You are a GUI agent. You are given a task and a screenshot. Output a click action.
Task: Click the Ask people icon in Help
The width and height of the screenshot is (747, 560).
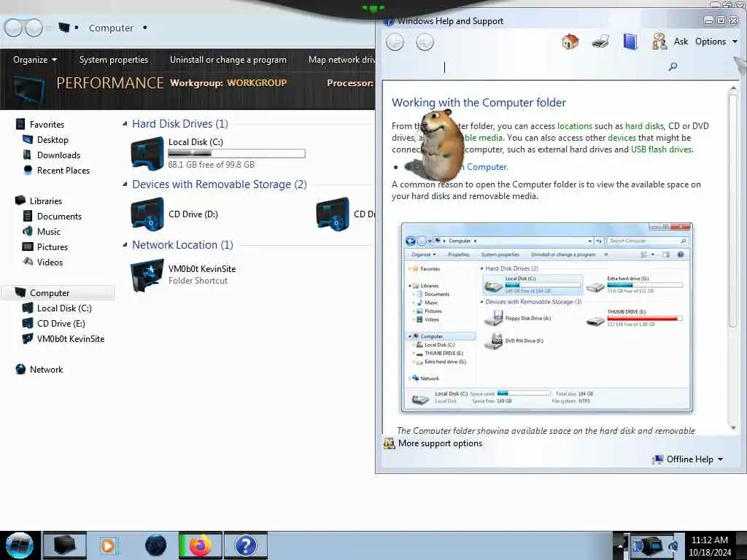[659, 42]
